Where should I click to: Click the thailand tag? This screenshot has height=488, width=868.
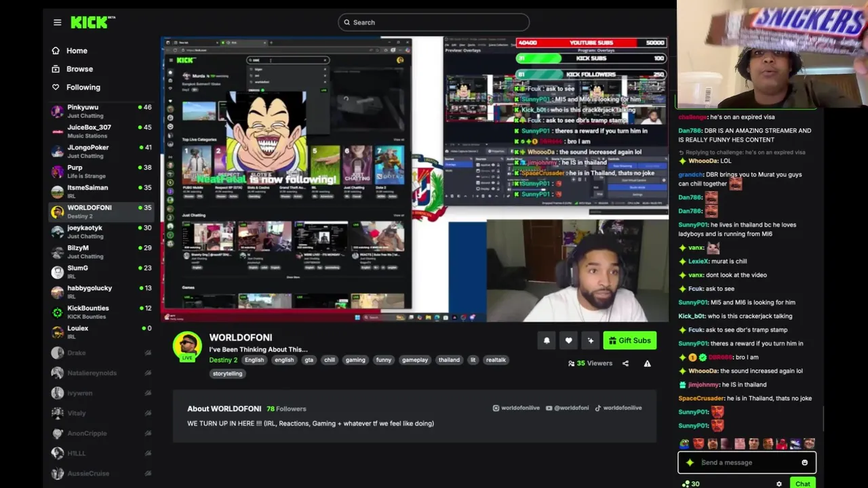(449, 360)
